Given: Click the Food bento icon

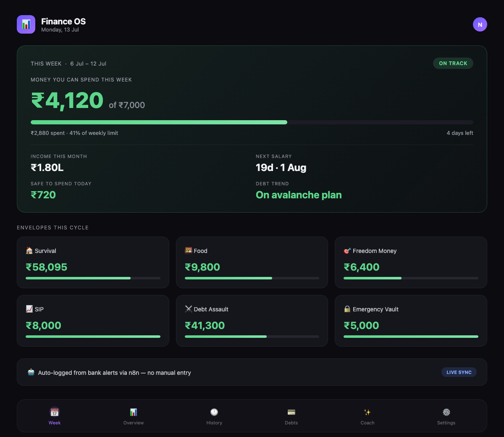Looking at the screenshot, I should tap(189, 250).
